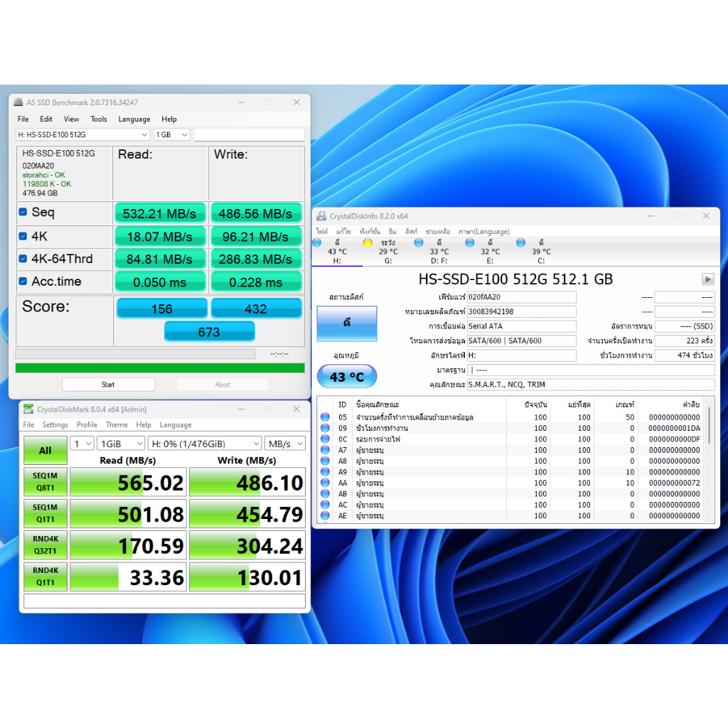Click the blue status orb for attribute 05
The width and height of the screenshot is (728, 728).
pyautogui.click(x=325, y=417)
